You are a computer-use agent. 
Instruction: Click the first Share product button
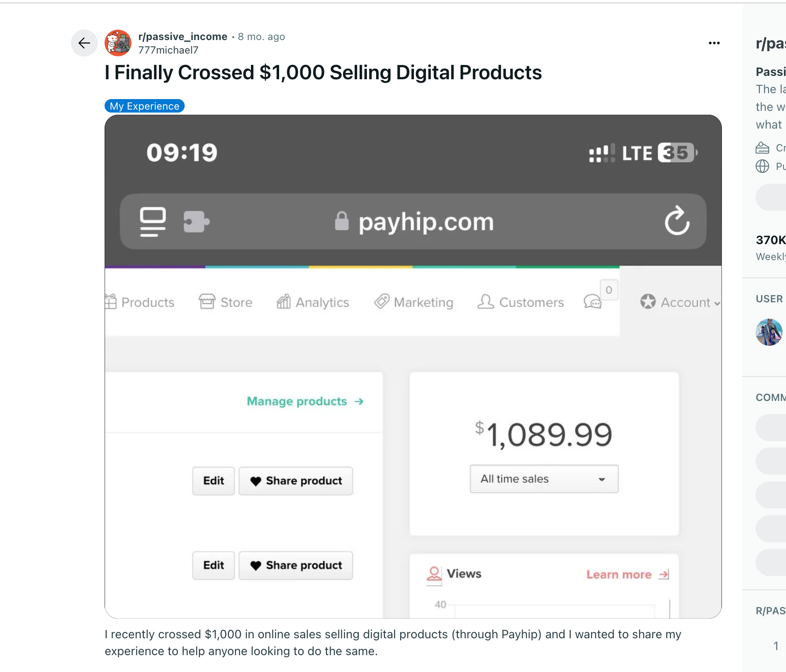point(296,481)
